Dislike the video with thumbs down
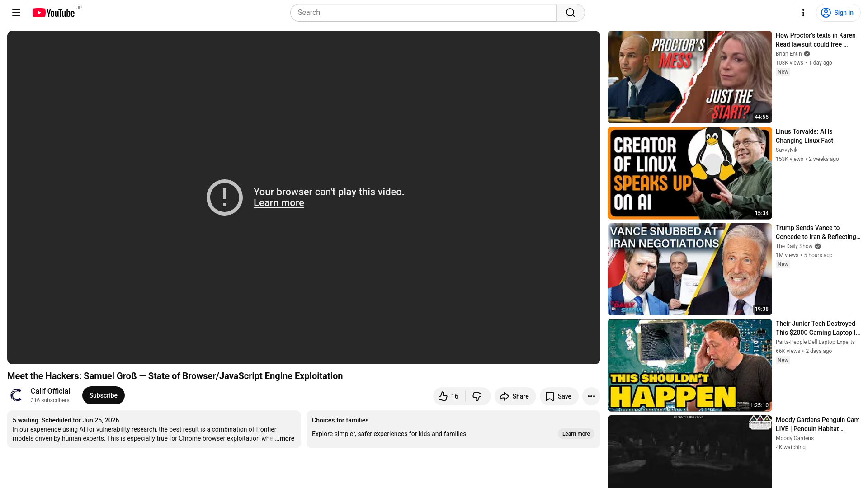 [x=478, y=396]
